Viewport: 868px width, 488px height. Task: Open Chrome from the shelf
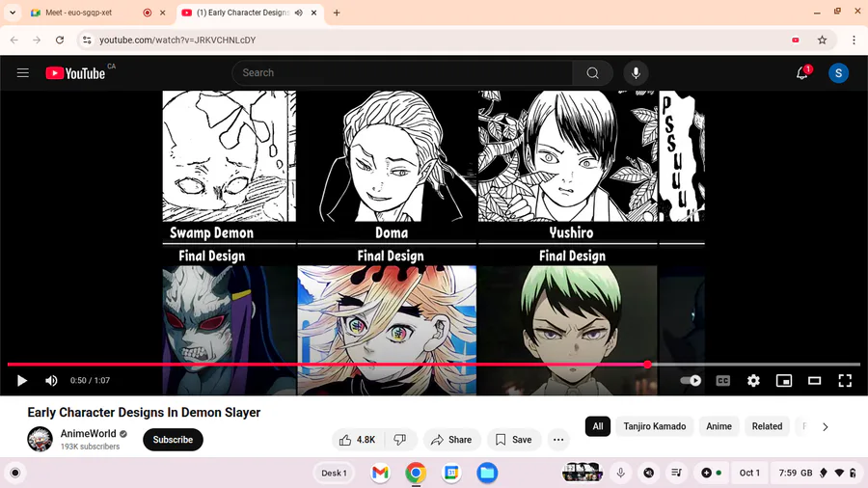416,474
